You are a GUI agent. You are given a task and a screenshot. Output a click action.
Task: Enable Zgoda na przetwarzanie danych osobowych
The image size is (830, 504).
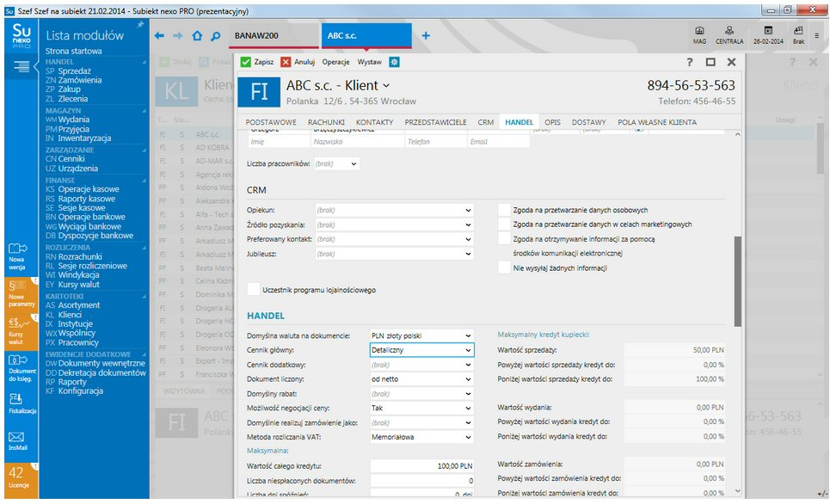coord(505,210)
